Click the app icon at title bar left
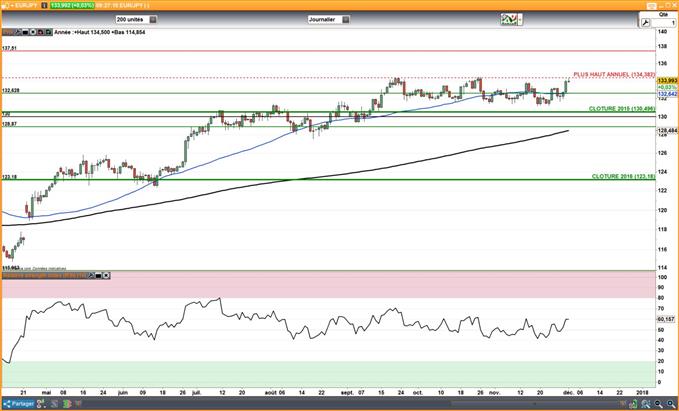Image resolution: width=679 pixels, height=411 pixels. coord(4,6)
